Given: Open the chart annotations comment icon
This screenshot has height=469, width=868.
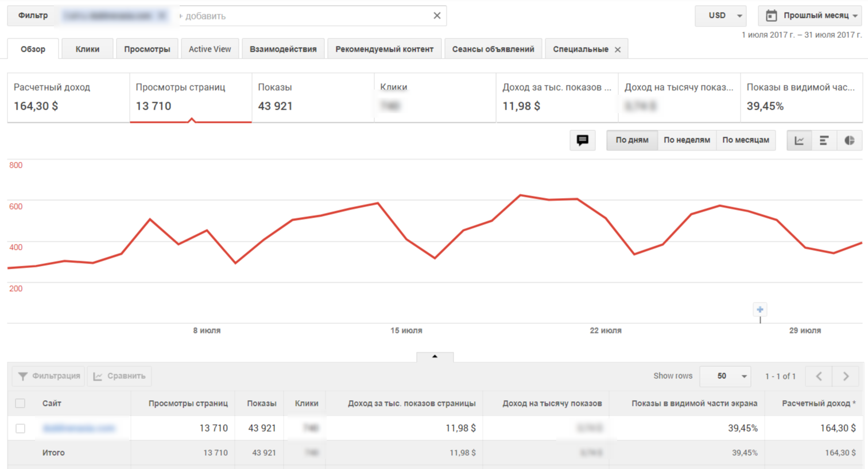Looking at the screenshot, I should click(x=582, y=140).
